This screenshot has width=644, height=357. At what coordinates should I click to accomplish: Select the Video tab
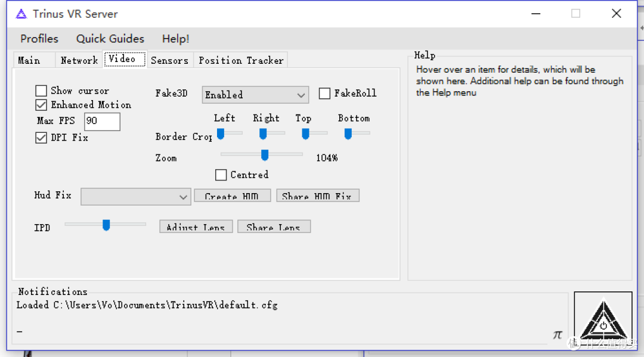coord(125,59)
